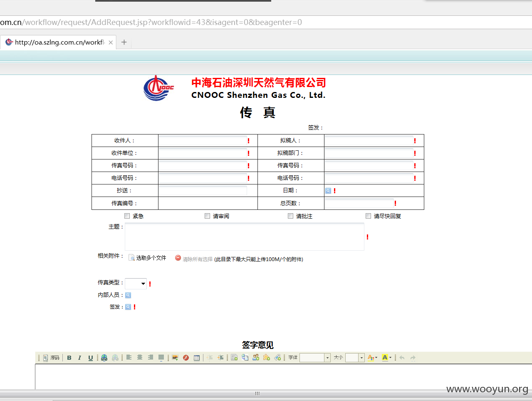532x401 pixels.
Task: Click the undo arrow in editor
Action: (402, 358)
